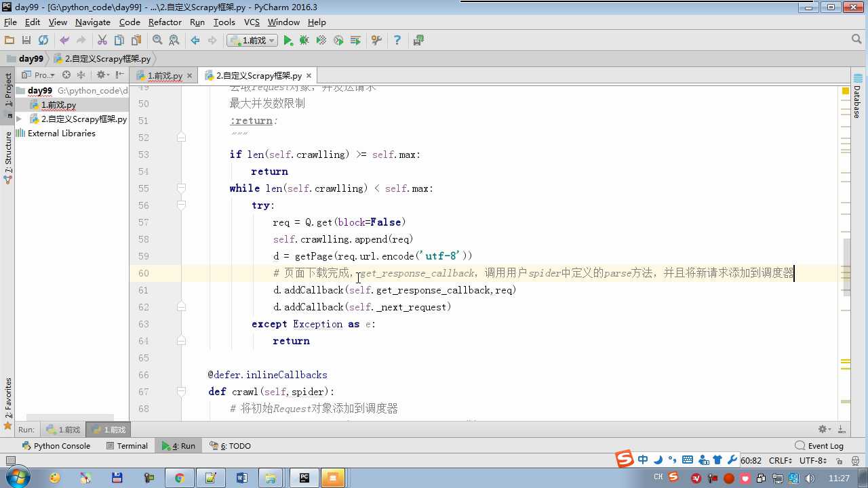
Task: Click the Redo arrow in the toolbar
Action: pos(81,41)
